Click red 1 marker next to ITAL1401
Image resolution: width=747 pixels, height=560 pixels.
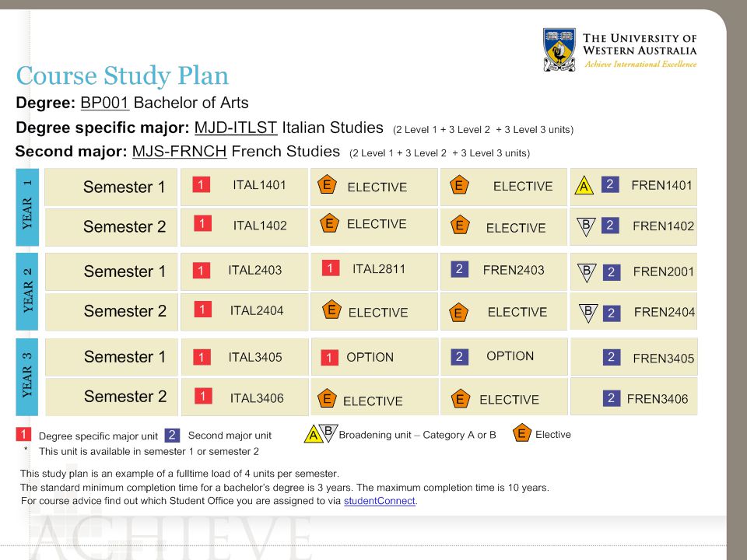[201, 185]
